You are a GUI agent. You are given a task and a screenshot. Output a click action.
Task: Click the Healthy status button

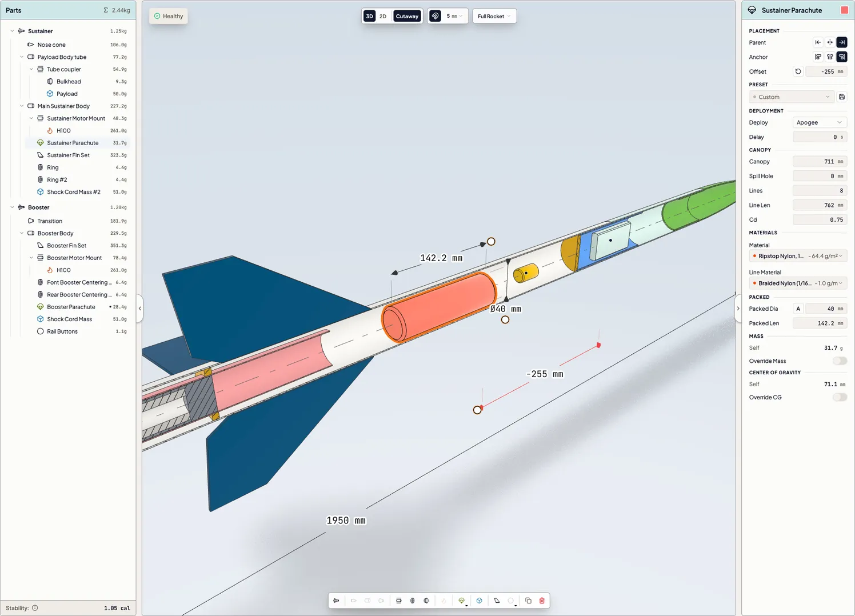tap(169, 16)
